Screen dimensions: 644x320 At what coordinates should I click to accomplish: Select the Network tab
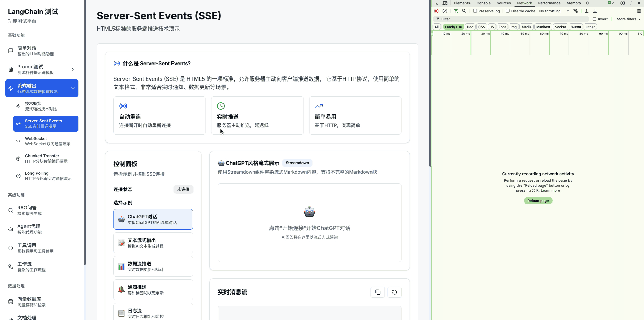[525, 3]
